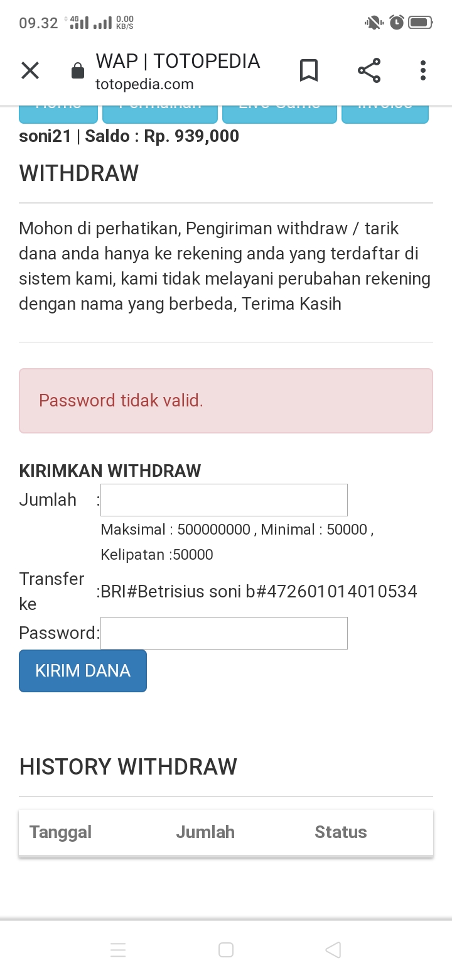Tap the Status column header
Screen dimensions: 452x980
[x=341, y=832]
